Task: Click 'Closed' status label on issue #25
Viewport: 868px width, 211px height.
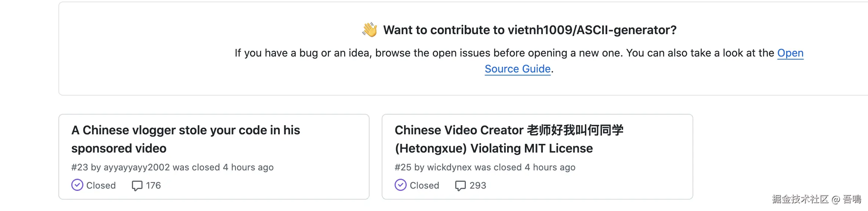Action: 424,186
